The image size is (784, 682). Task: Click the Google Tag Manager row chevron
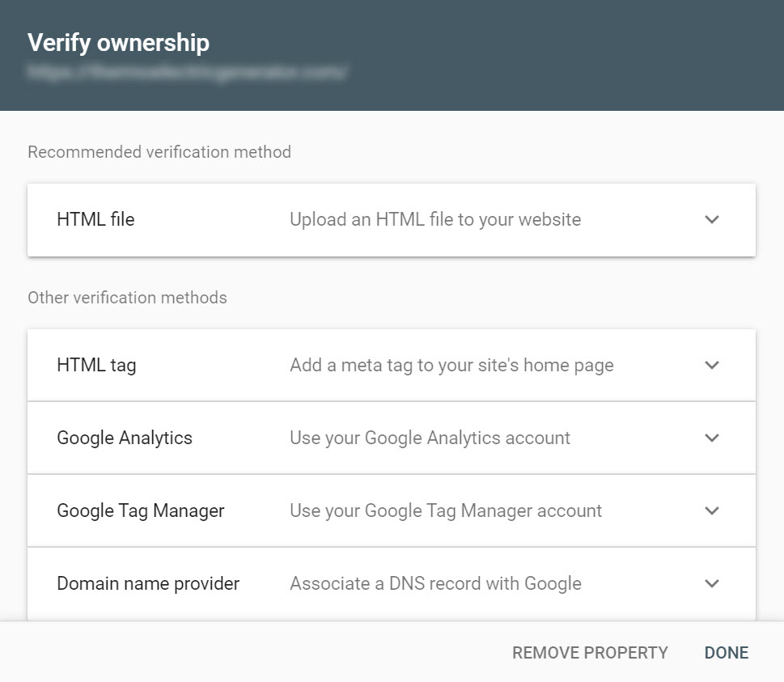pos(711,510)
